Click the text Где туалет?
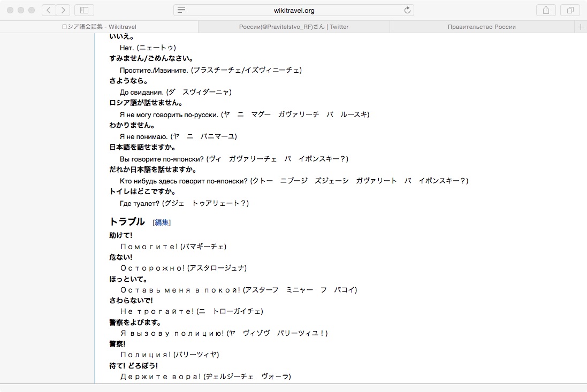This screenshot has height=392, width=587. tap(140, 203)
